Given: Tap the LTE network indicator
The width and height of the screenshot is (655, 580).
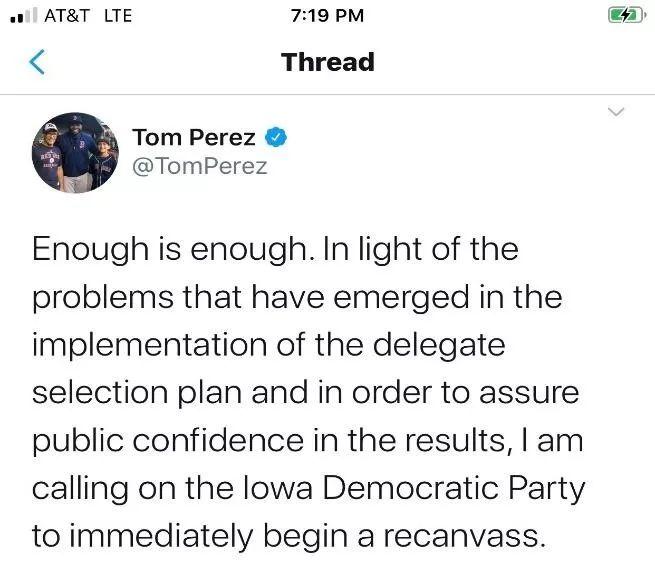Looking at the screenshot, I should [x=118, y=16].
